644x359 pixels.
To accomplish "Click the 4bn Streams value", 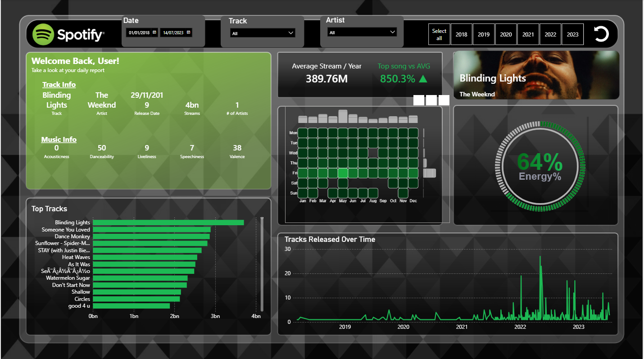I will [x=192, y=105].
